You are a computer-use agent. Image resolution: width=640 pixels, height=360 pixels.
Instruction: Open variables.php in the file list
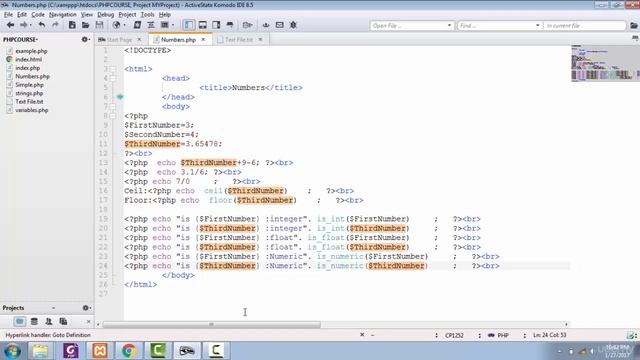pos(31,110)
